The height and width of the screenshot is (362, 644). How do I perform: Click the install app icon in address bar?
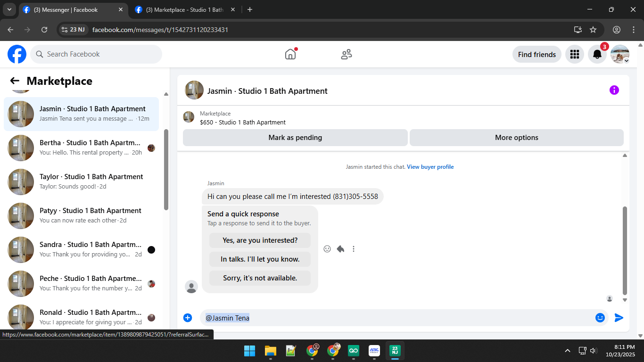(578, 30)
